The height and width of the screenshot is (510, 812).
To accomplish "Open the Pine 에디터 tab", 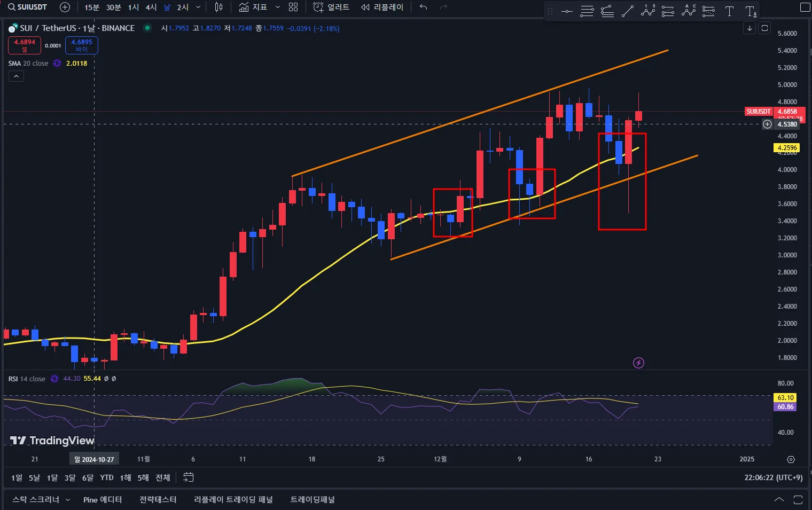I will click(x=103, y=499).
